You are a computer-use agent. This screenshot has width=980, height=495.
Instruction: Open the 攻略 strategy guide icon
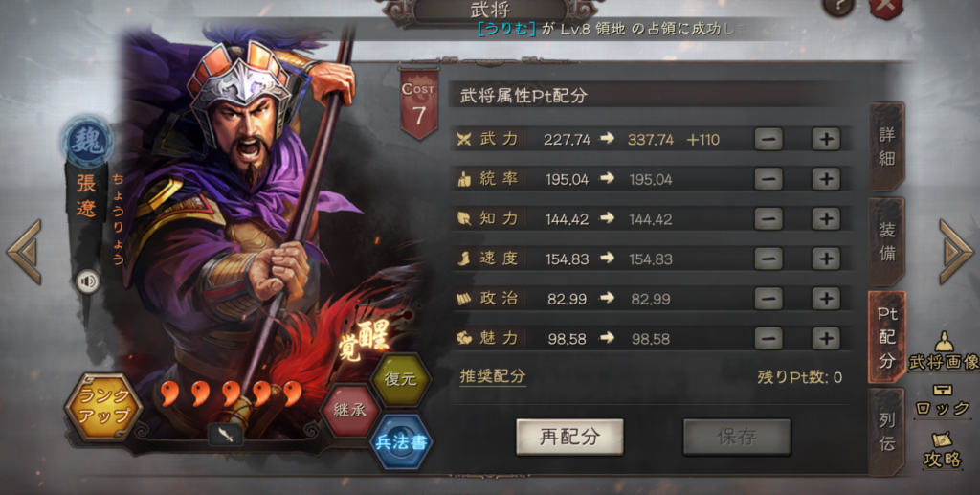coord(943,450)
